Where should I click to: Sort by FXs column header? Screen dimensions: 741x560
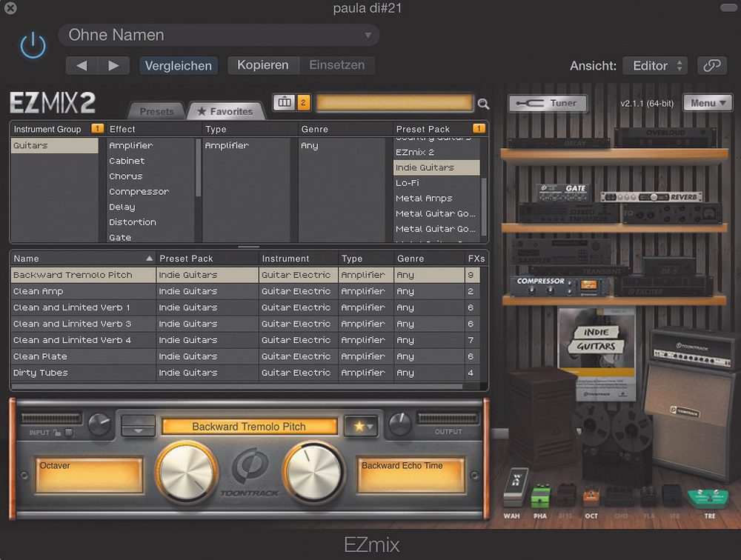tap(476, 259)
